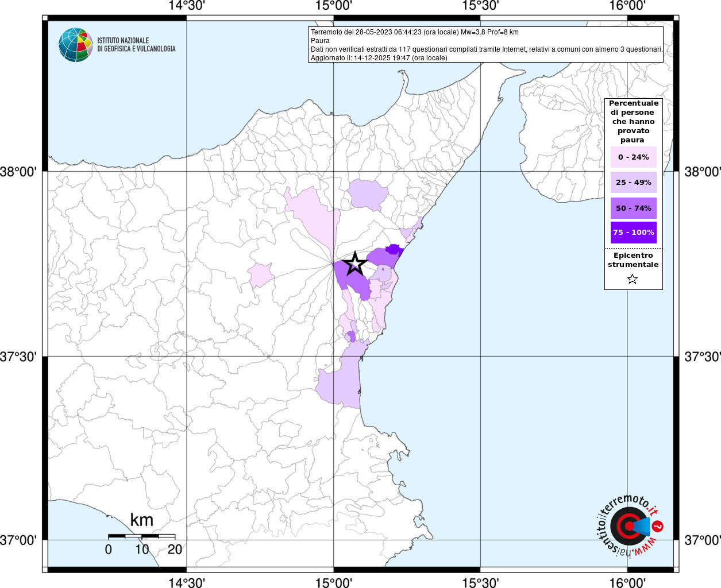Click the left 37°00' latitude label
The height and width of the screenshot is (588, 721).
coord(19,540)
